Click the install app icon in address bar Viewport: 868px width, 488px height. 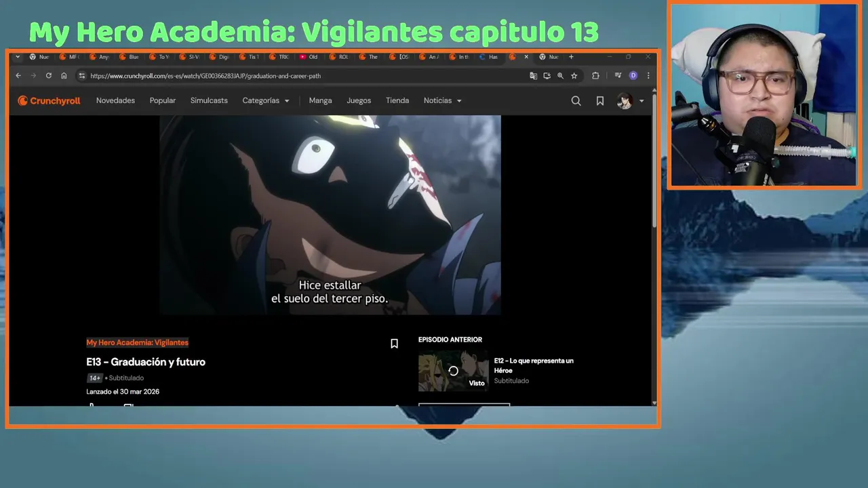click(547, 76)
